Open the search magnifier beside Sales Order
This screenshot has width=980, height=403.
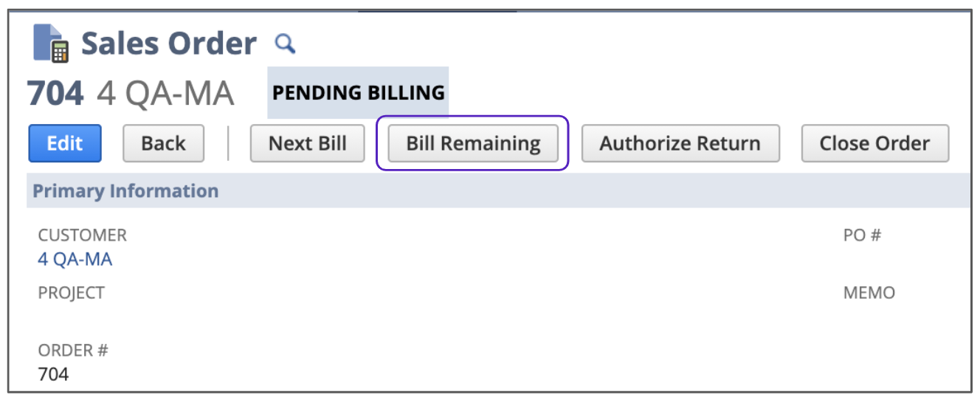285,44
